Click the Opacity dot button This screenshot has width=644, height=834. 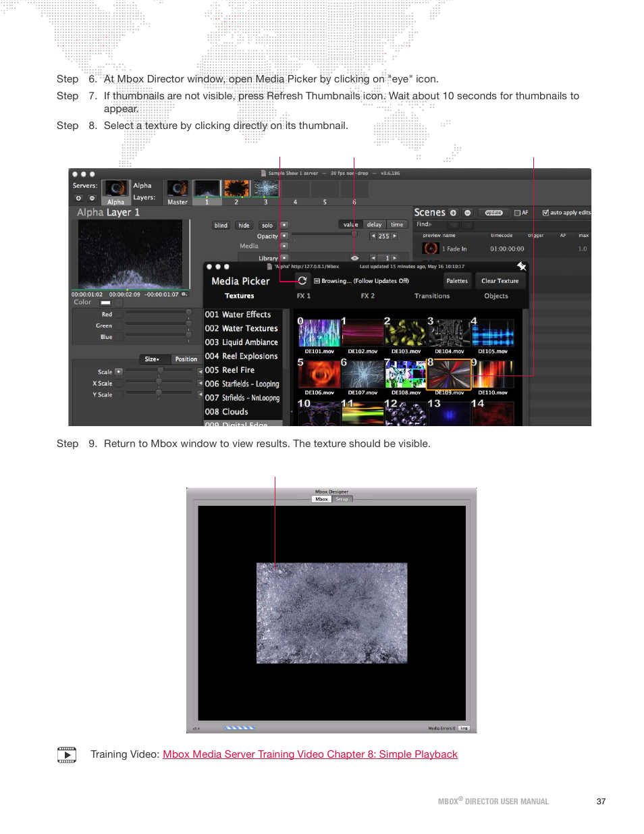coord(284,236)
